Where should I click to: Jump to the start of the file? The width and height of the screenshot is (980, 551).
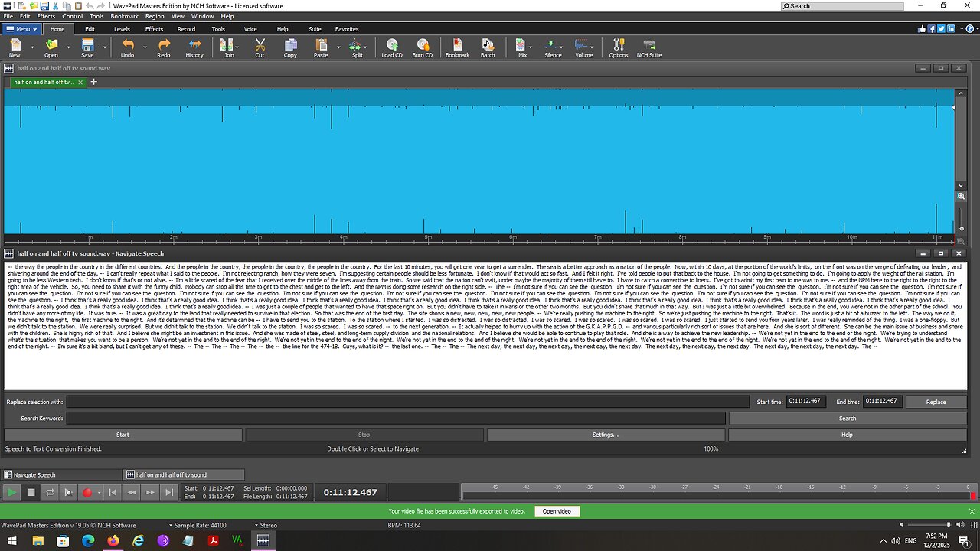[113, 492]
